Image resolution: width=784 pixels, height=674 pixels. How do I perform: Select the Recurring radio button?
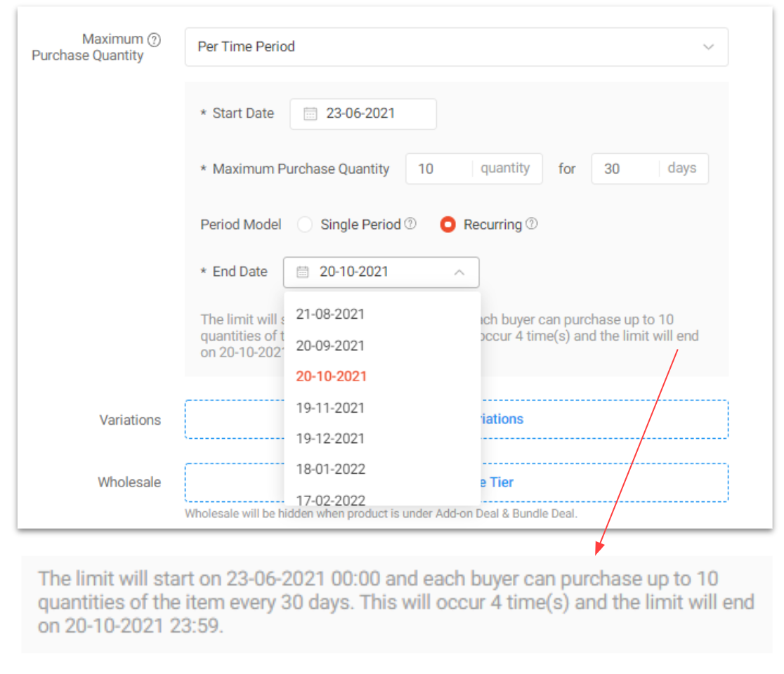click(x=448, y=224)
